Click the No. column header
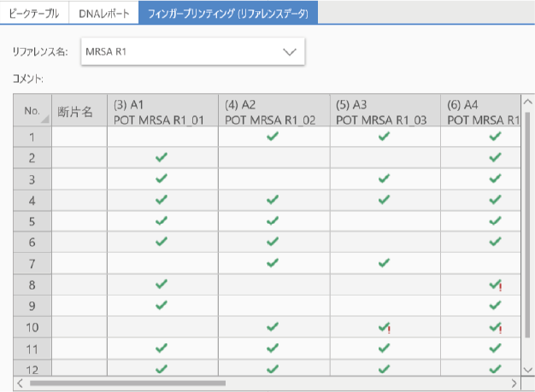This screenshot has height=392, width=535. tap(32, 111)
